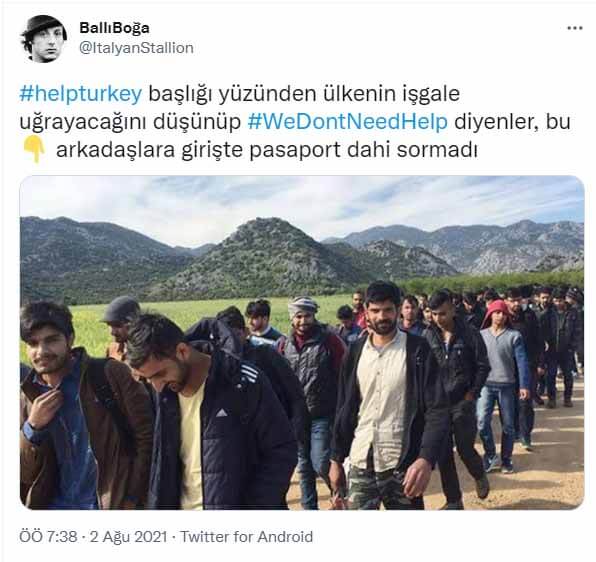Click the Adidas logo on the dark jacket

222,413
